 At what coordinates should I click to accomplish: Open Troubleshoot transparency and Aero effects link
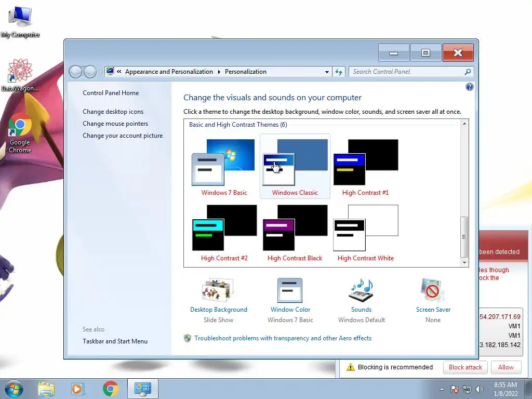[283, 338]
